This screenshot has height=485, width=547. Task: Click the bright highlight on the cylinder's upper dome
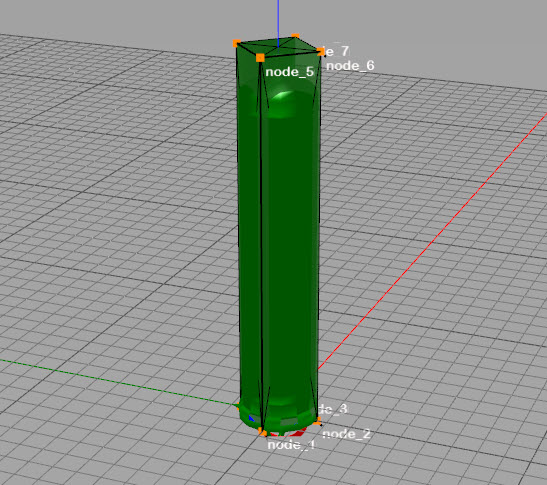tap(284, 96)
